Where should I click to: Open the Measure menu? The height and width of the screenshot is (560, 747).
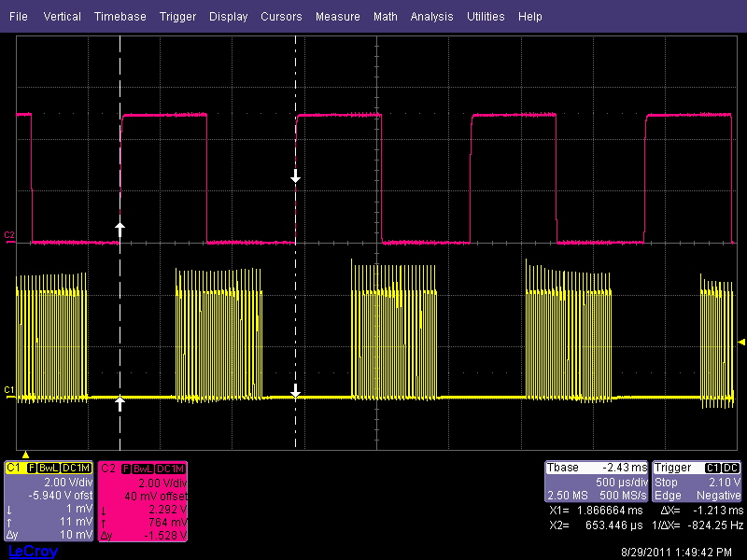(338, 16)
